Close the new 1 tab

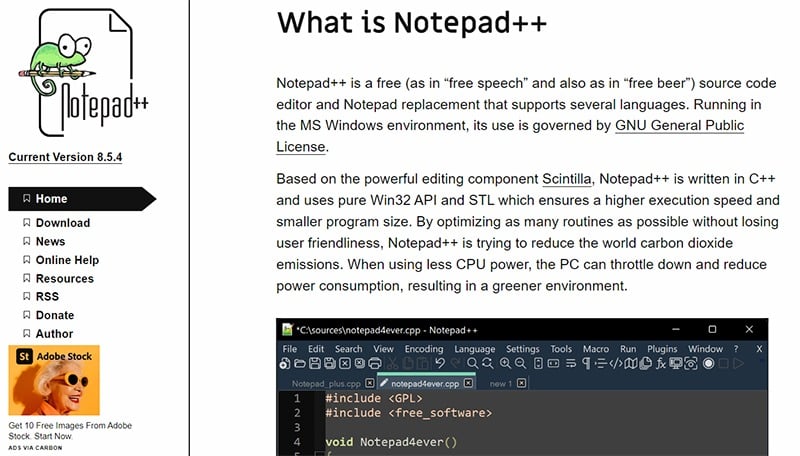pyautogui.click(x=521, y=383)
